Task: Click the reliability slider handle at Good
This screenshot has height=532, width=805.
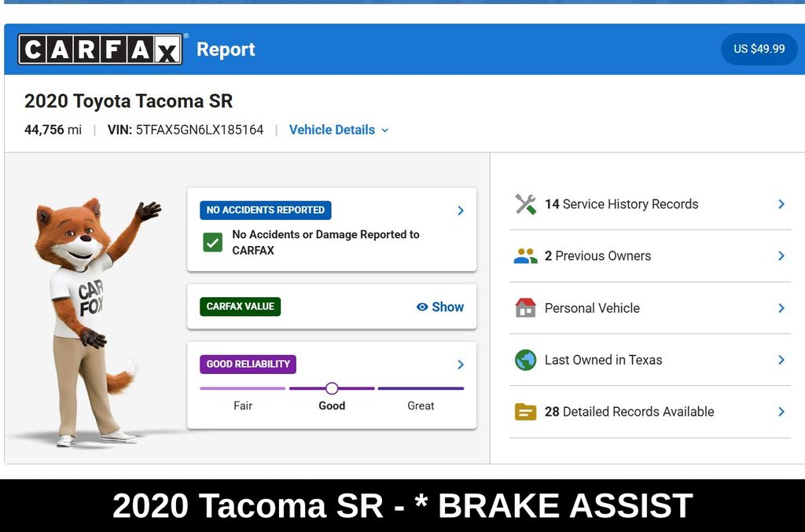Action: 333,388
